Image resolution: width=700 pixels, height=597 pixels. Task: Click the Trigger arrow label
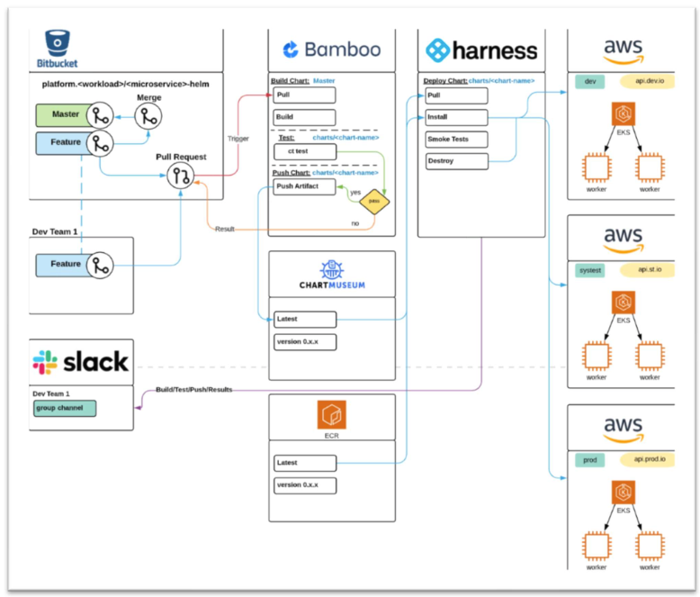[238, 139]
